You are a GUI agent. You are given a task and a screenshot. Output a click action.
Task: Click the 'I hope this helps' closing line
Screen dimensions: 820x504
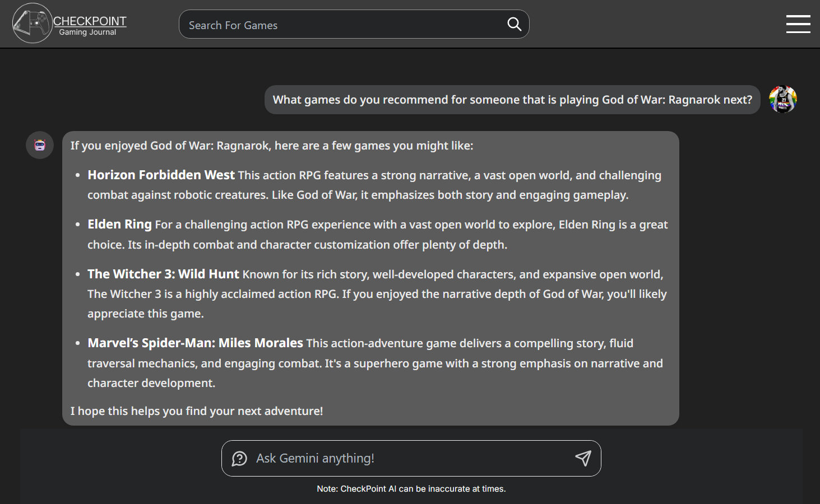pyautogui.click(x=197, y=411)
